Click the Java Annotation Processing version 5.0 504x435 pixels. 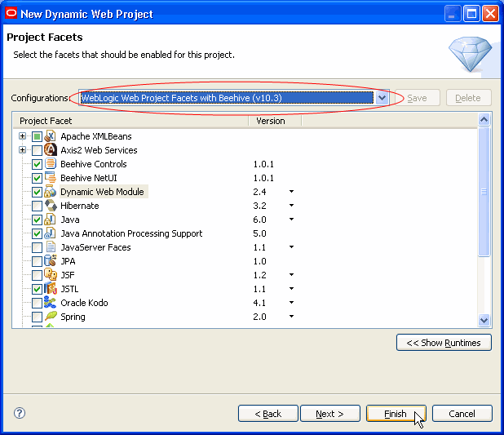point(259,233)
